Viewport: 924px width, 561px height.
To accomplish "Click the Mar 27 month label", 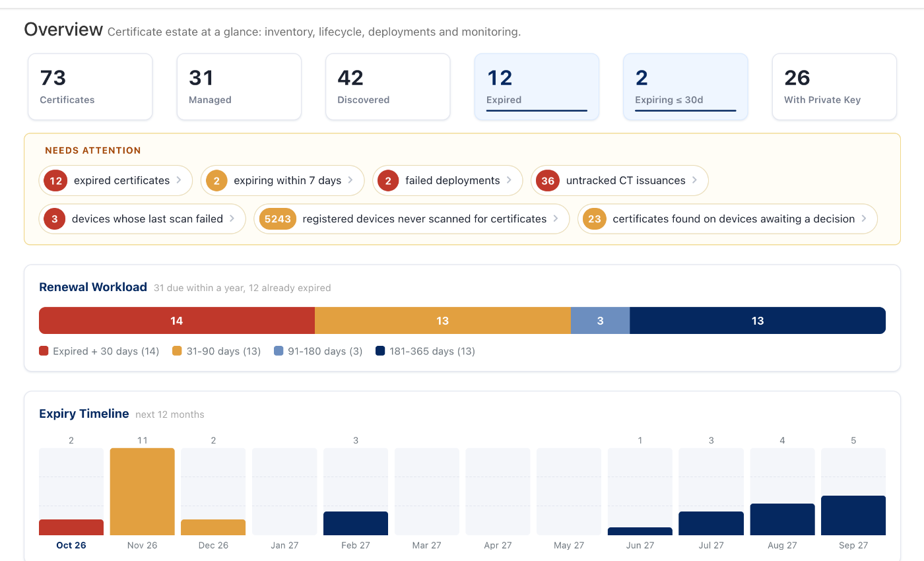I will point(427,545).
